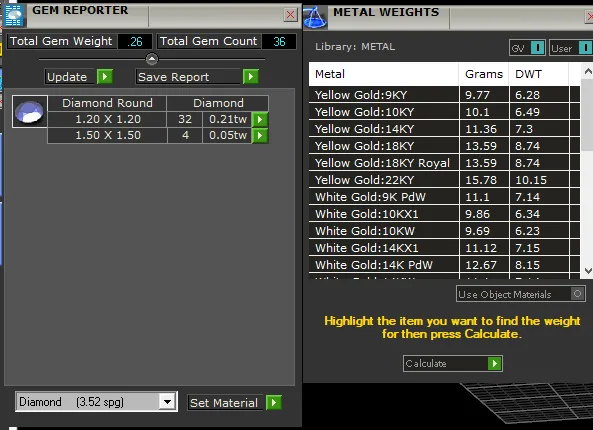Enable Use Object Materials option
The image size is (593, 430).
[577, 293]
